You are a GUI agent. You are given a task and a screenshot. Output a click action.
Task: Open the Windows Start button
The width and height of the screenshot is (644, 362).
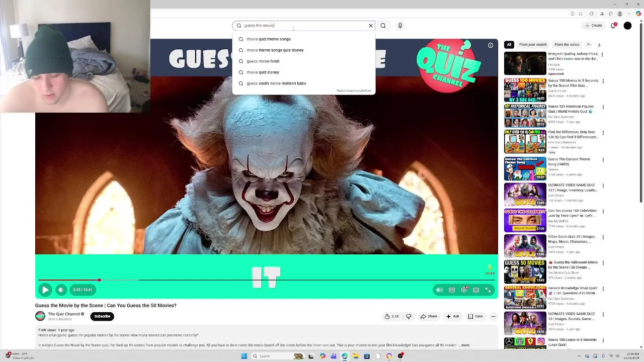(x=244, y=356)
